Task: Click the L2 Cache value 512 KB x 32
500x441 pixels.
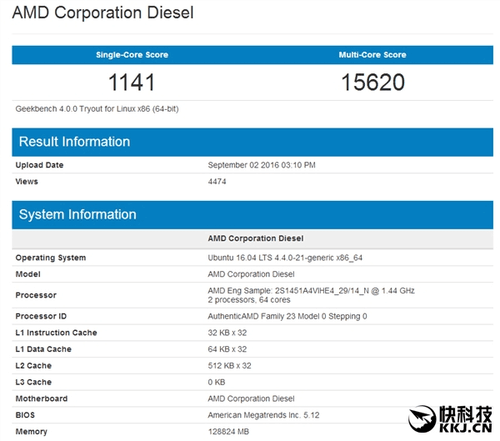Action: click(229, 366)
